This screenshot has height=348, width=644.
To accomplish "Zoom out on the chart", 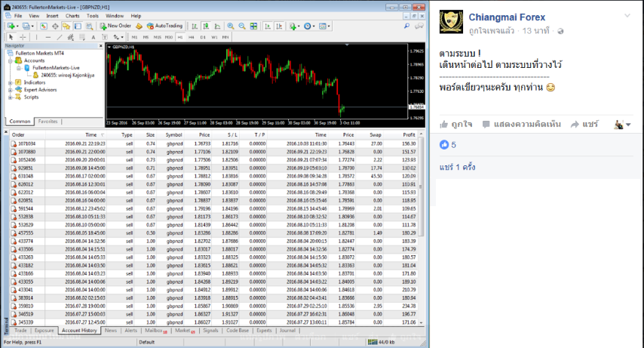I will pyautogui.click(x=242, y=26).
